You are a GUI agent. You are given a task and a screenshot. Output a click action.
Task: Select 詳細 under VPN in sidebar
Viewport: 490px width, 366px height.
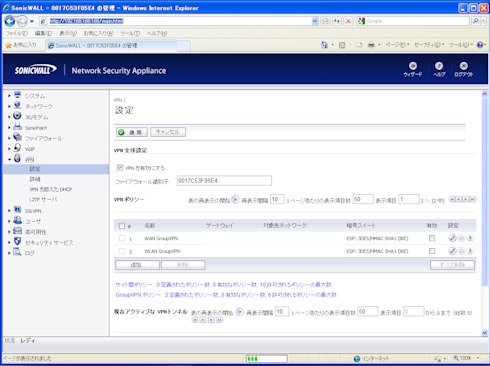35,179
